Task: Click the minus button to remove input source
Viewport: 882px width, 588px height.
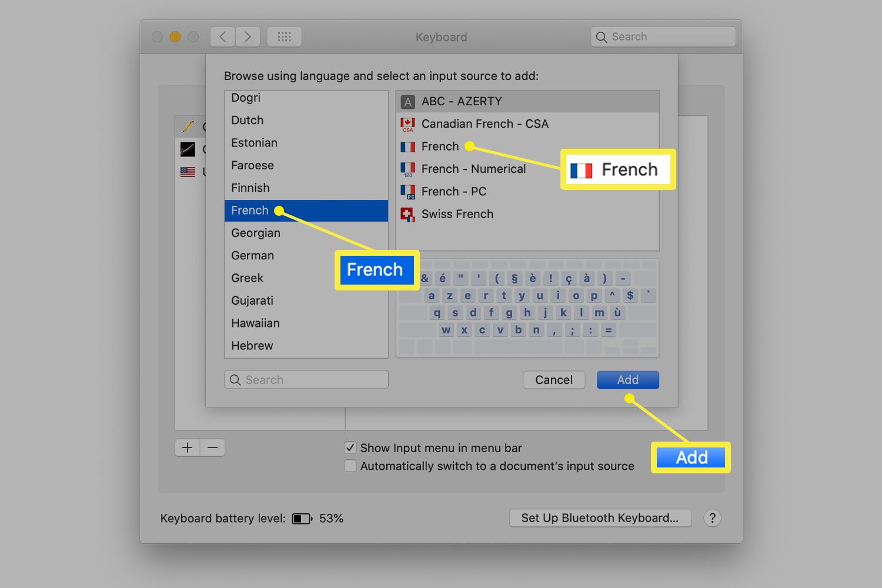Action: point(213,447)
